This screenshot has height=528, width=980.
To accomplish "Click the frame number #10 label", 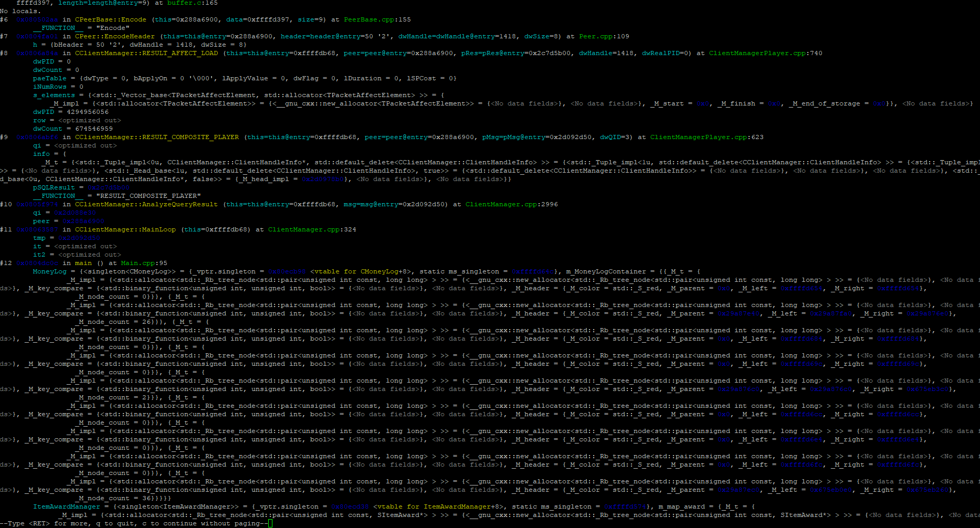I will click(6, 204).
